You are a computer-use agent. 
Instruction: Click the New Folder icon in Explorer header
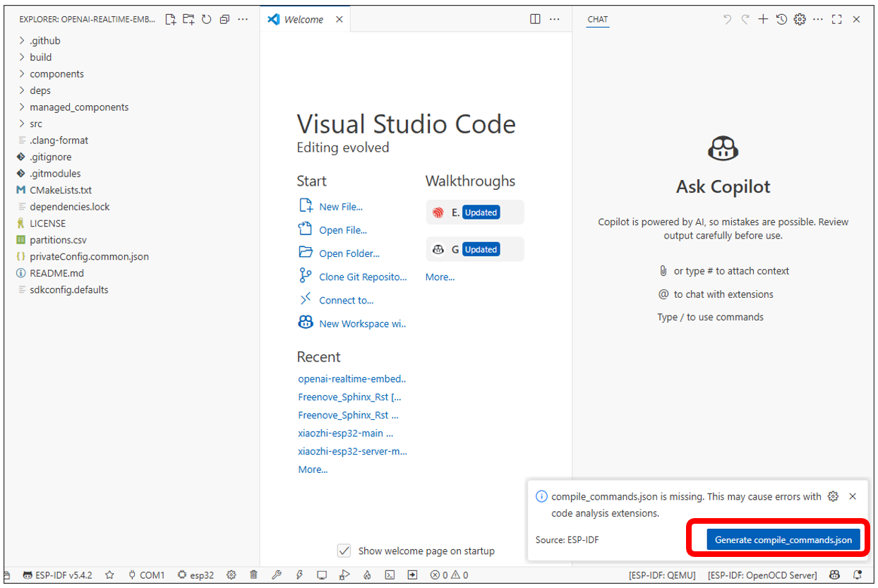pos(188,20)
